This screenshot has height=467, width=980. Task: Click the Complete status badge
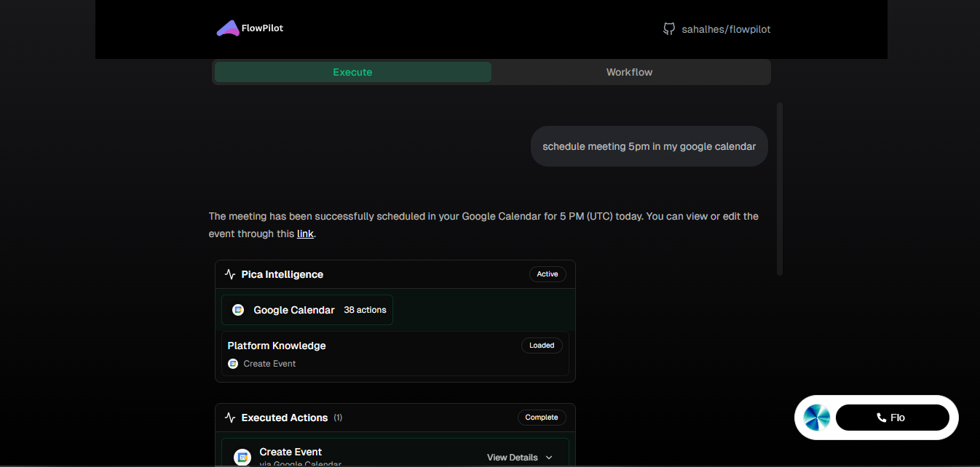(542, 418)
